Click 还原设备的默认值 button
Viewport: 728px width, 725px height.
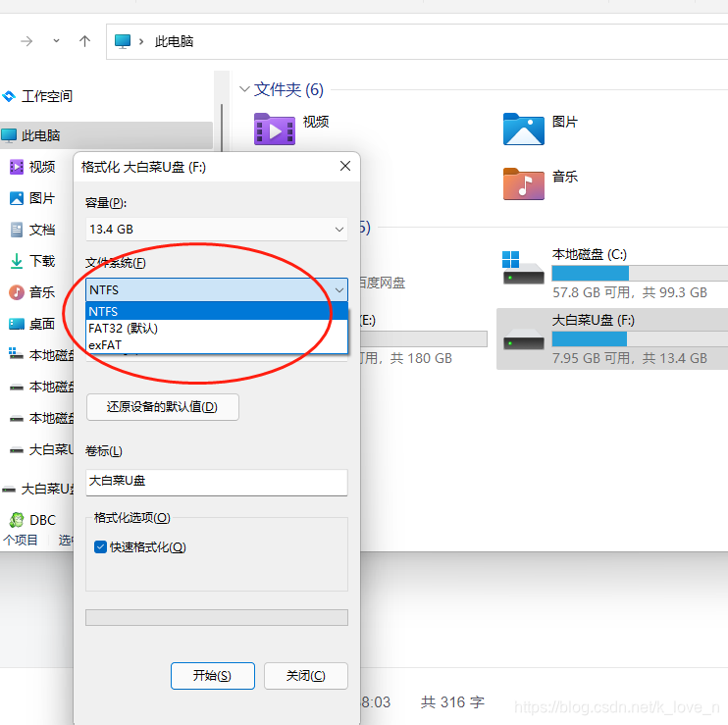point(163,407)
